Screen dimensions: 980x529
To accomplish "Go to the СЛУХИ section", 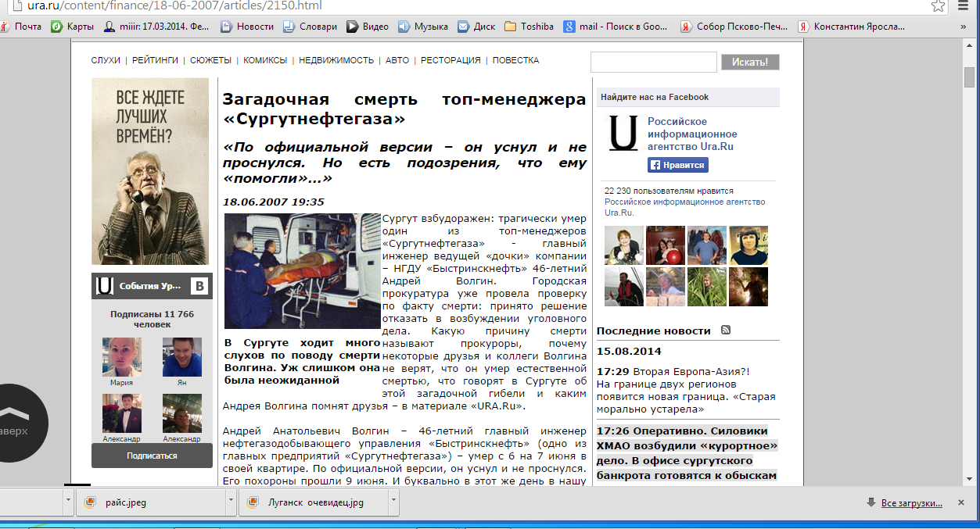I will pyautogui.click(x=106, y=60).
